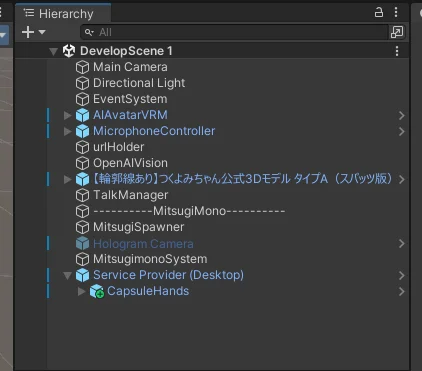Click the AIAvatarVRM prefab icon
This screenshot has width=422, height=371.
[82, 115]
